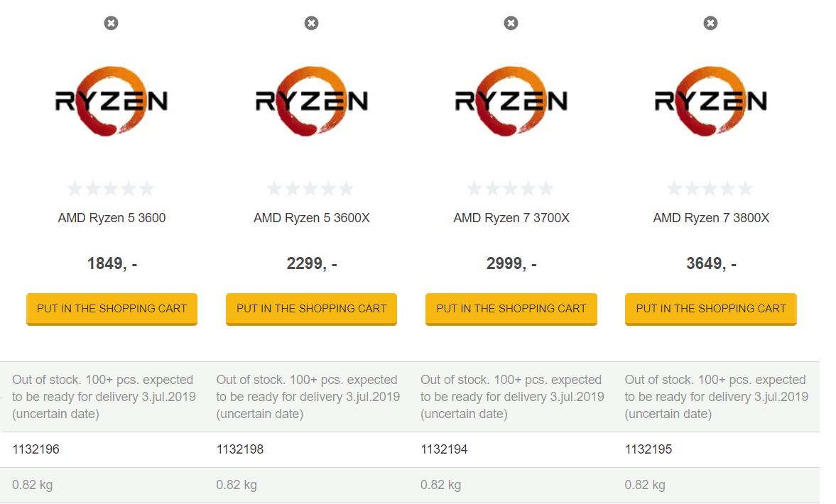
Task: Click the star rating for Ryzen 7 3800X
Action: [710, 189]
